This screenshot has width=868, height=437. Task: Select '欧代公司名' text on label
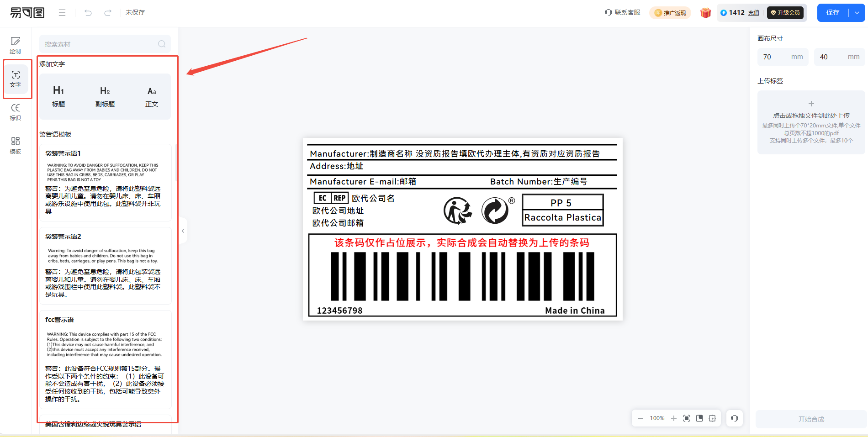pyautogui.click(x=373, y=198)
